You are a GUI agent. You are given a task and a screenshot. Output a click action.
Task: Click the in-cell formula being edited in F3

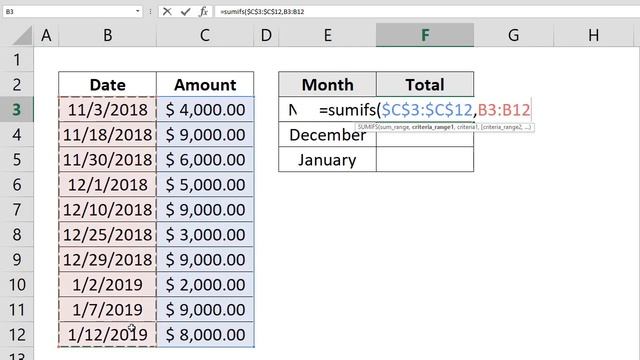tap(424, 109)
